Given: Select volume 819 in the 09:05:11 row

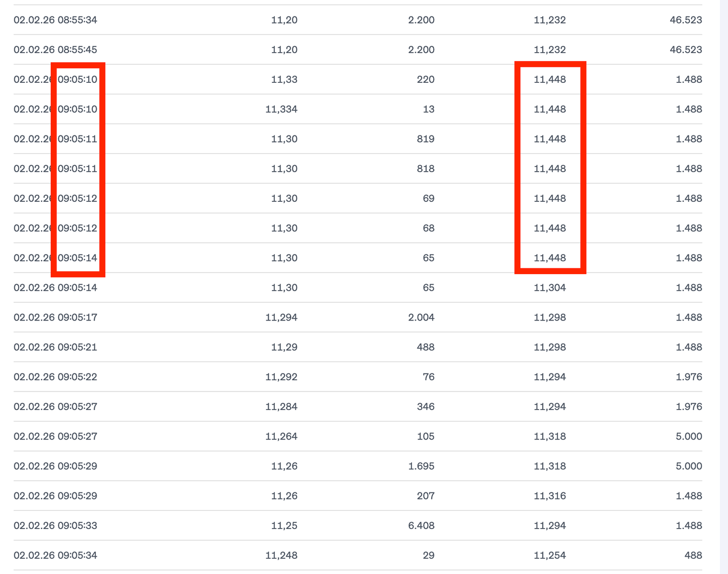Looking at the screenshot, I should (x=426, y=139).
